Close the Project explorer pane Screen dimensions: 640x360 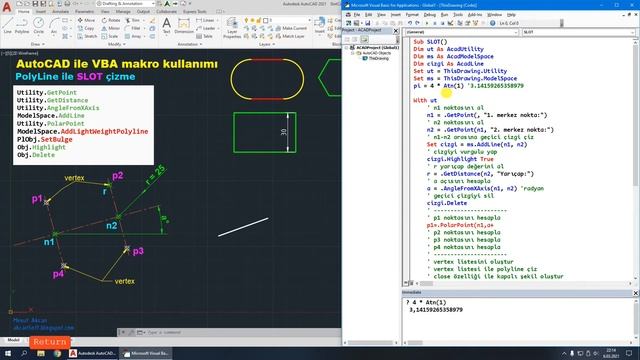click(x=396, y=31)
